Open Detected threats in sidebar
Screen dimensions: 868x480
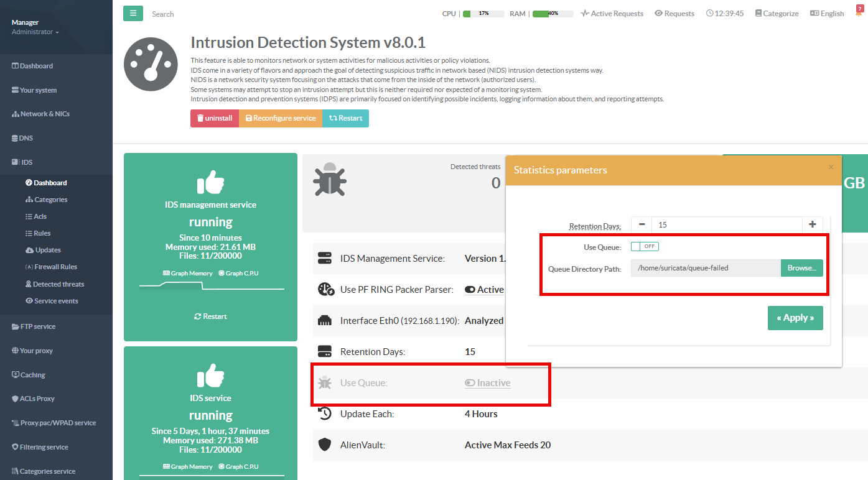click(58, 284)
